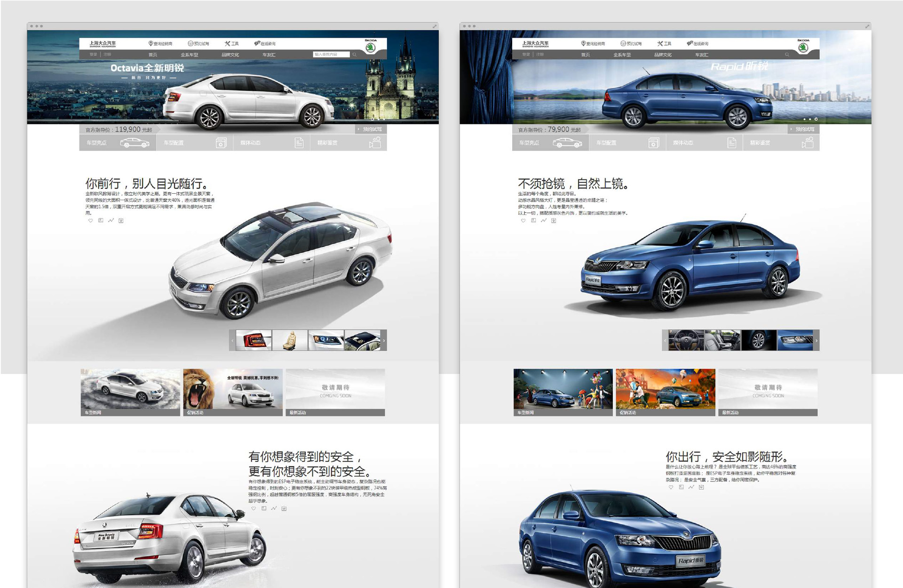Open 全系车型 menu on Rapid page
This screenshot has height=588, width=903.
622,55
